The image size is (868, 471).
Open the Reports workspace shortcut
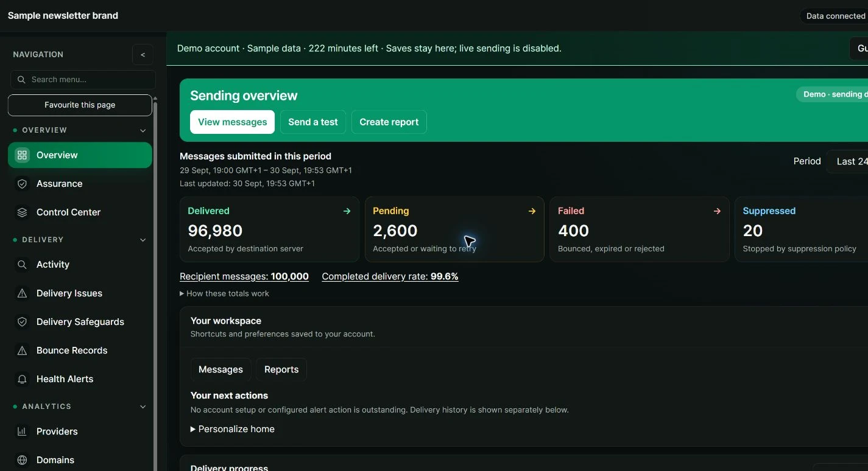[x=281, y=369]
